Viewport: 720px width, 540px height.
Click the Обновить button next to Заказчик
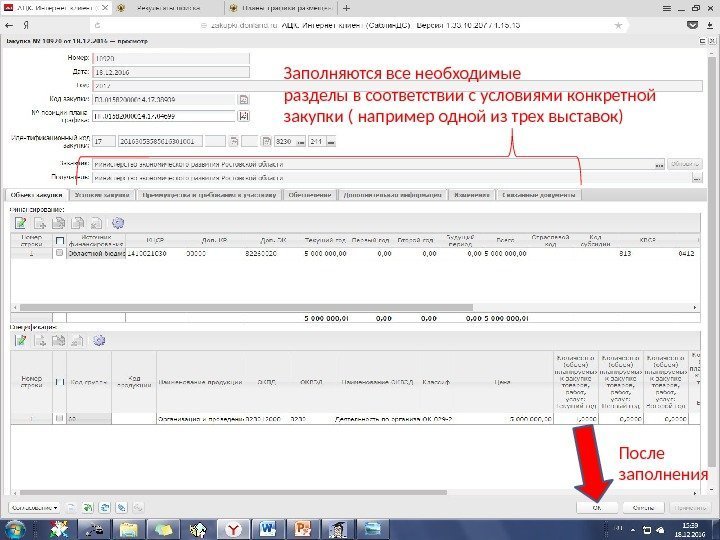[x=685, y=164]
